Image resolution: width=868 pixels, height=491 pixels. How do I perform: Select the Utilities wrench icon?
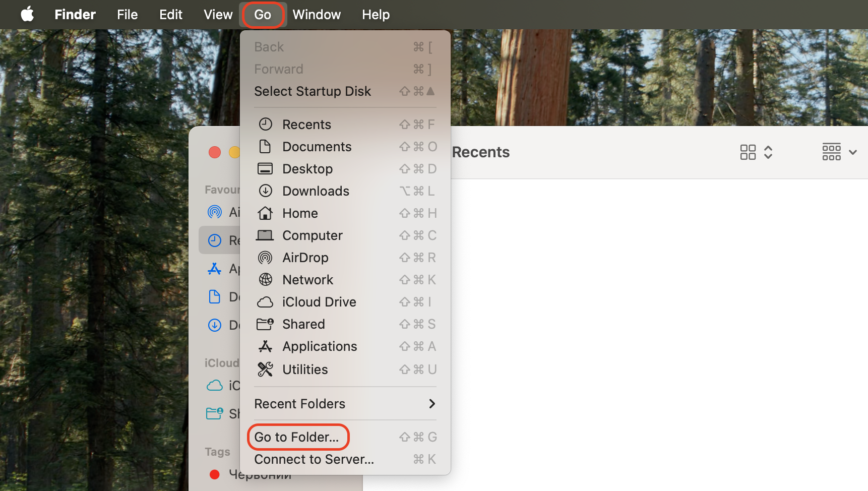(x=266, y=369)
